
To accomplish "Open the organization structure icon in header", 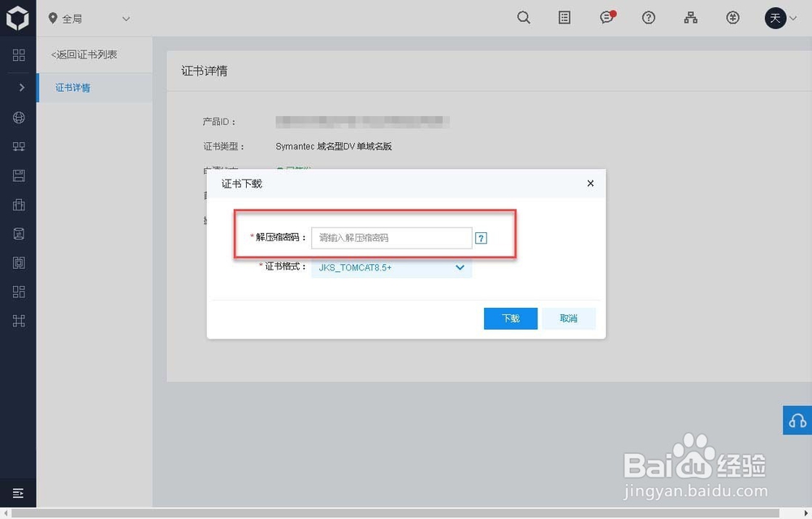I will click(690, 18).
